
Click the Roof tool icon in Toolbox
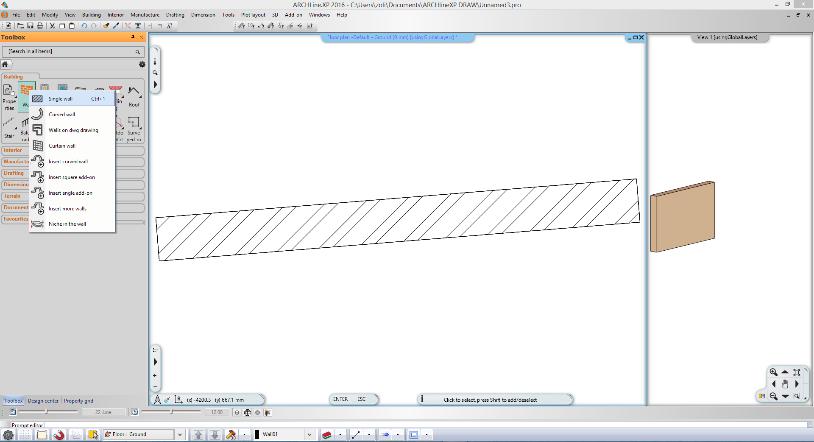pos(134,93)
